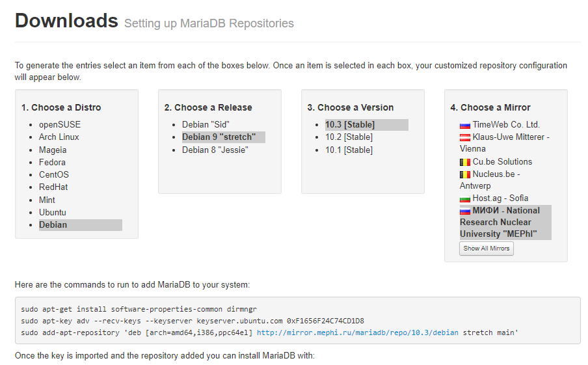Select the Host.ag - Sofia mirror

500,198
